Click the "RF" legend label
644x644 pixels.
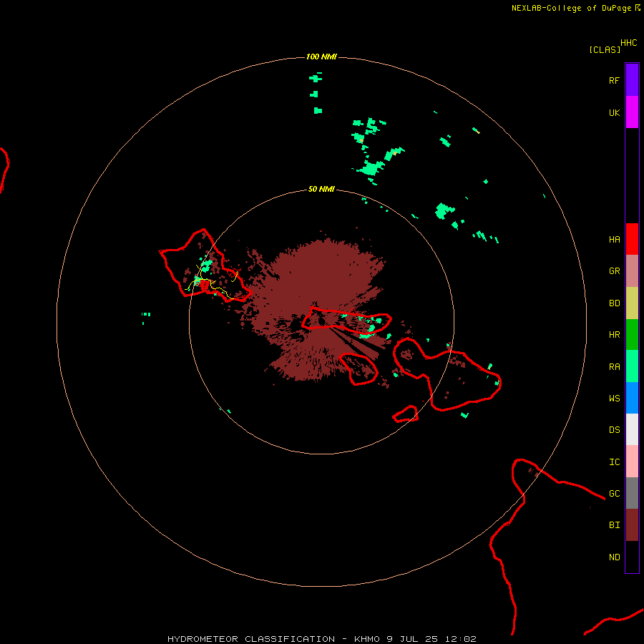(x=614, y=80)
